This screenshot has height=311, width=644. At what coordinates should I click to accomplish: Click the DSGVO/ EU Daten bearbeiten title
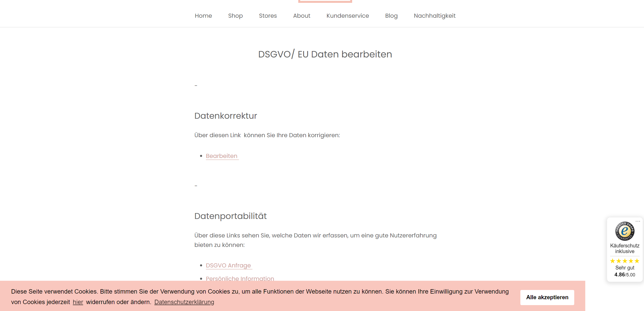pyautogui.click(x=325, y=54)
